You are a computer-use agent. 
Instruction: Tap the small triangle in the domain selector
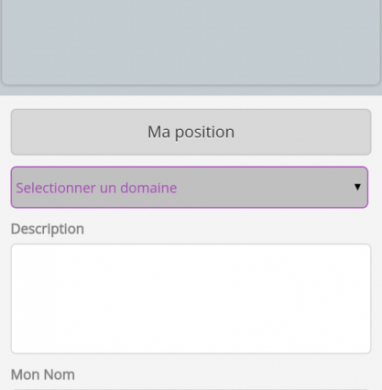tap(357, 187)
